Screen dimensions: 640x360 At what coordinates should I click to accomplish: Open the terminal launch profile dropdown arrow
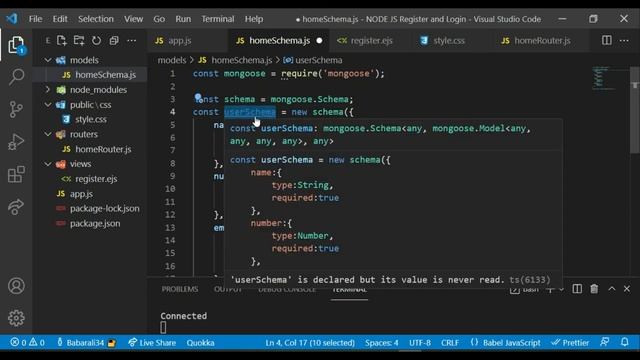coord(561,290)
